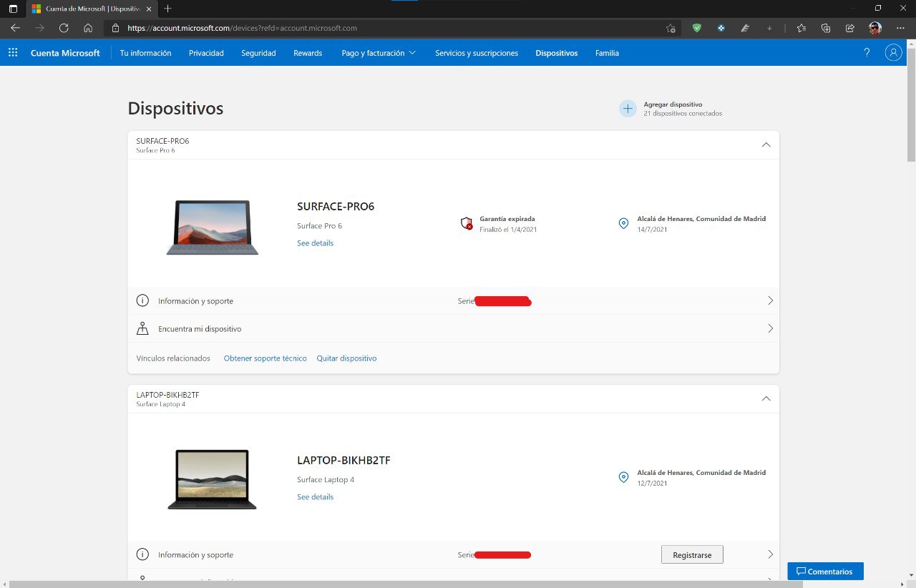Open the browser settings ellipsis menu
The image size is (916, 588).
pyautogui.click(x=900, y=28)
